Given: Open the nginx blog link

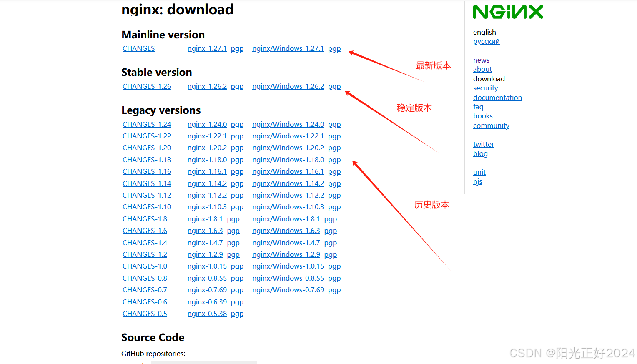Looking at the screenshot, I should 480,153.
